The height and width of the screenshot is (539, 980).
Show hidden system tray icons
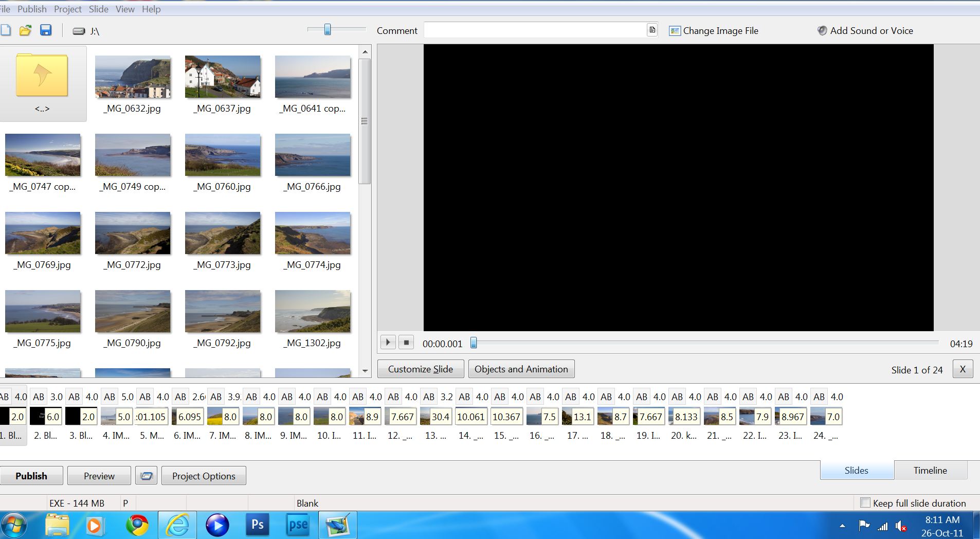[842, 526]
